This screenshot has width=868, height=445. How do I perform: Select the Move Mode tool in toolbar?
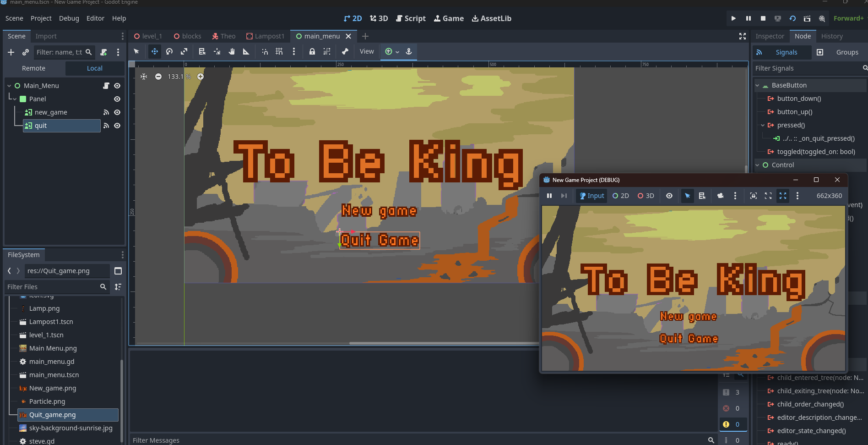point(155,52)
